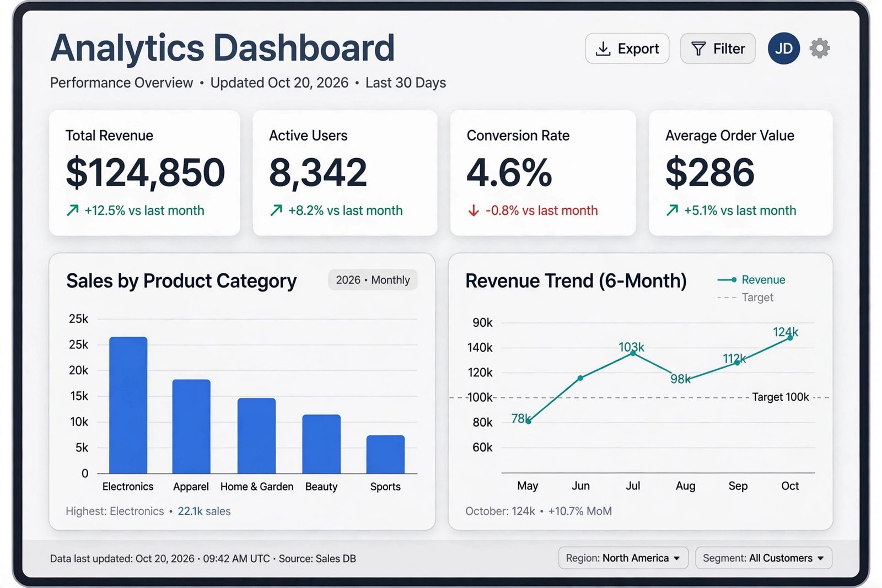
Task: Click the Electronics axis label
Action: 128,487
